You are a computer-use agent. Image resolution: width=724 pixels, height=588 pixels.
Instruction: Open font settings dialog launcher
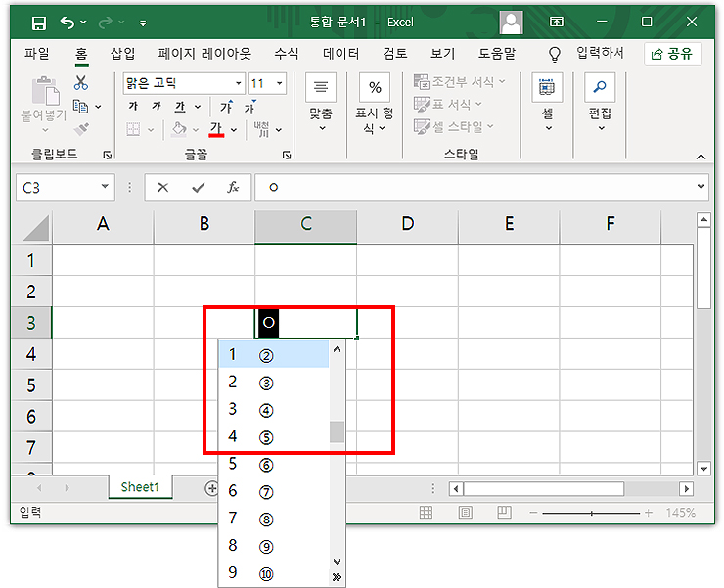coord(287,156)
